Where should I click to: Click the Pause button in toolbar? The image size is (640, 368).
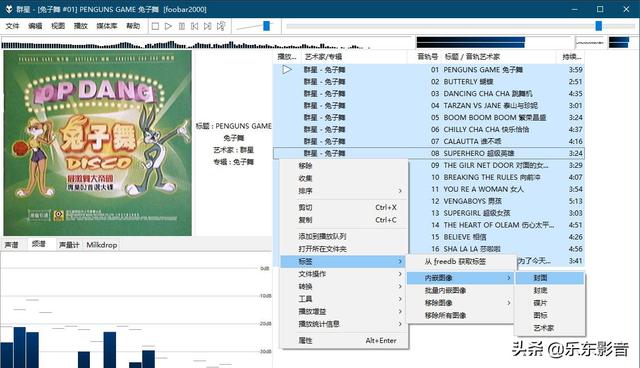[x=182, y=26]
